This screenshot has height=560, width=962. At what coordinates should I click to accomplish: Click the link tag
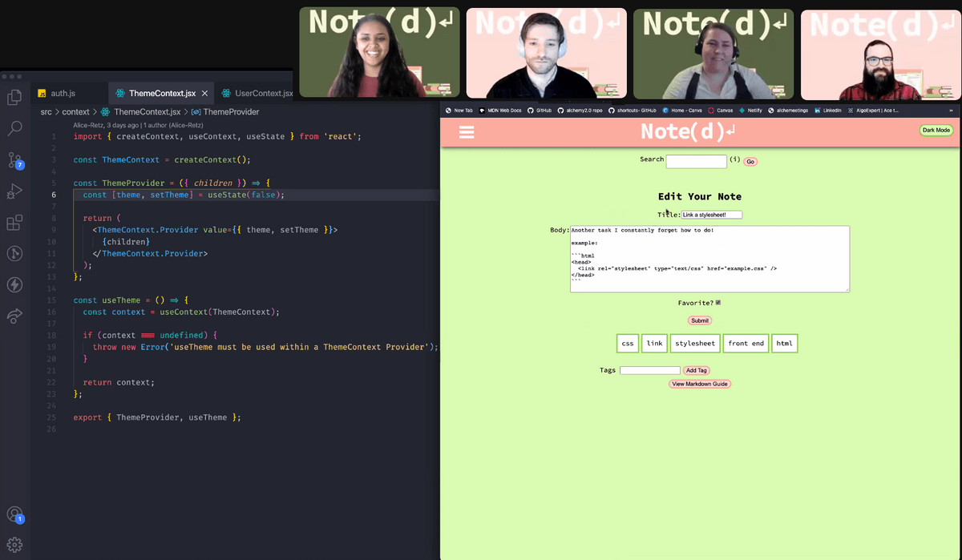(x=655, y=344)
